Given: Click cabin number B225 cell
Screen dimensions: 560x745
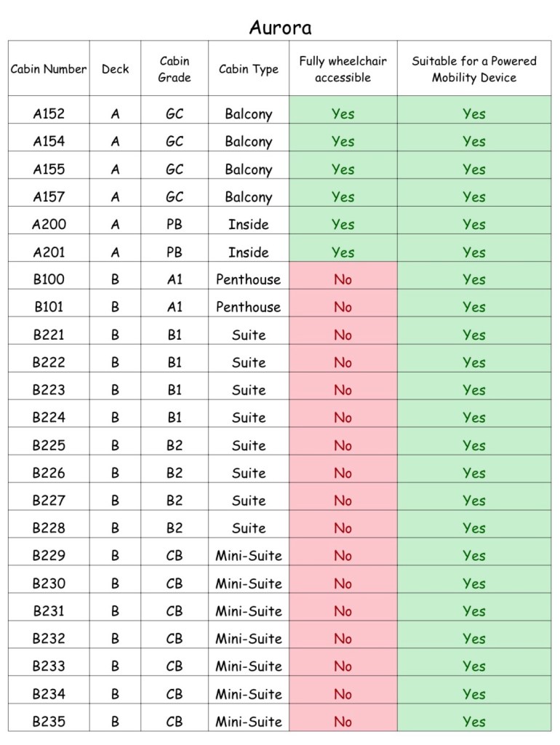Looking at the screenshot, I should (x=49, y=445).
